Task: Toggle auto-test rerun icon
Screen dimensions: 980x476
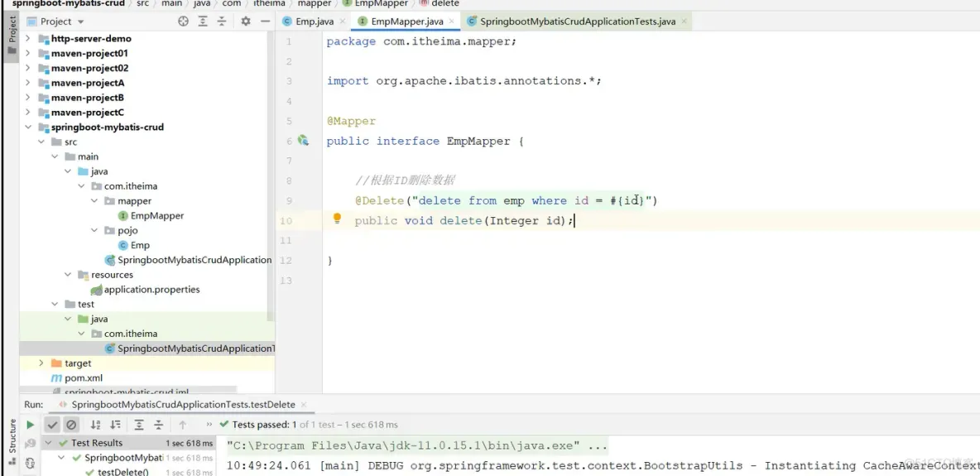Action: tap(30, 463)
